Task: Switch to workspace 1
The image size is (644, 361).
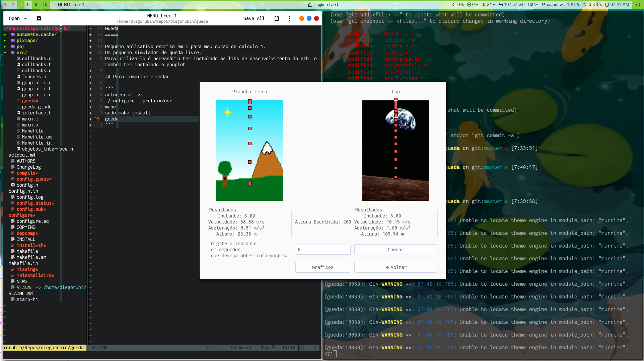Action: point(5,4)
